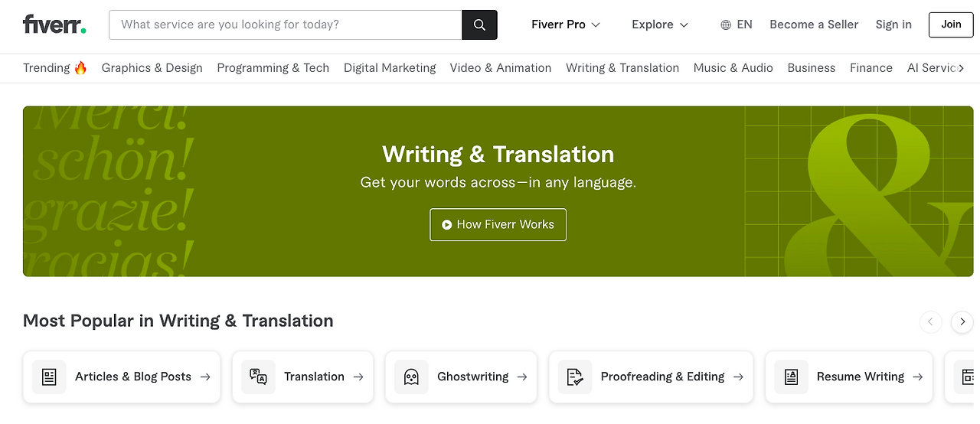The width and height of the screenshot is (980, 424).
Task: Open the Translation card label
Action: tap(314, 377)
